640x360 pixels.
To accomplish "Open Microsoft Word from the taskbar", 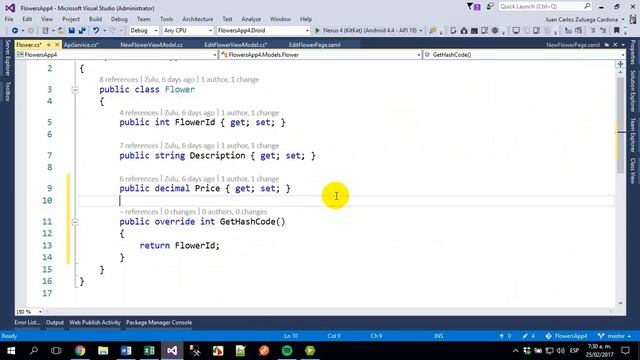I will 126,351.
